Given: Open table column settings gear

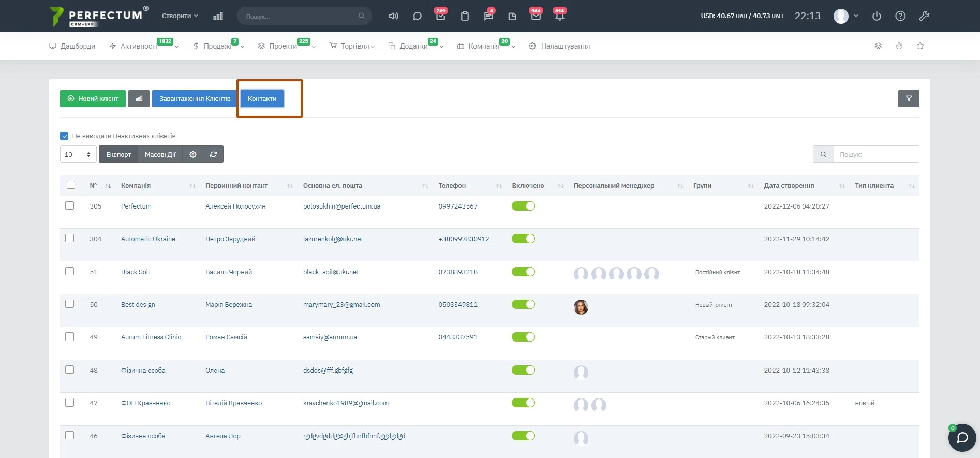Looking at the screenshot, I should click(x=193, y=154).
